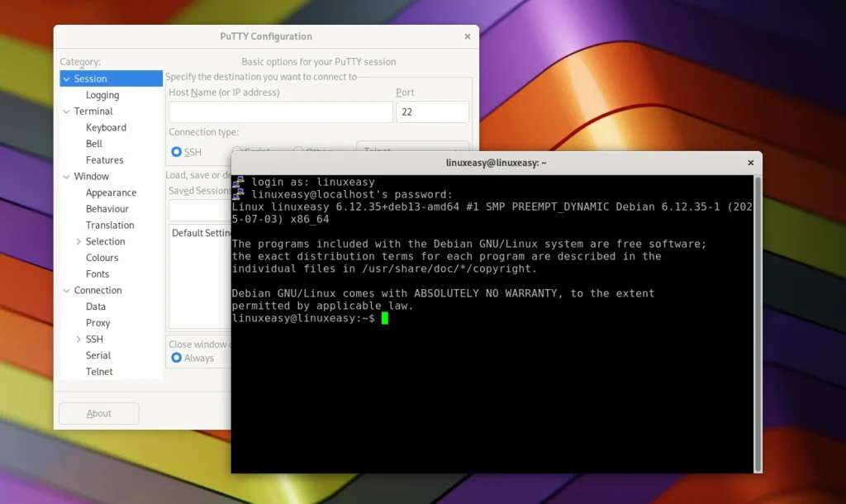Select Default Settings in saved sessions list
846x504 pixels.
click(199, 233)
